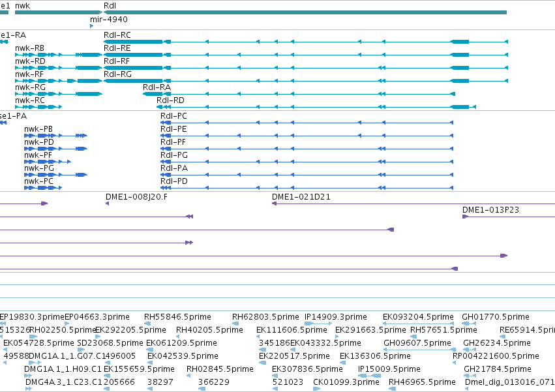The image size is (555, 392).
Task: Open EST IP15009.5prime
Action: click(389, 369)
